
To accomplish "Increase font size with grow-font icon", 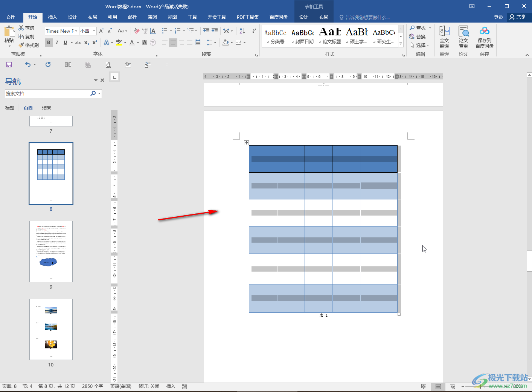I will pos(101,31).
